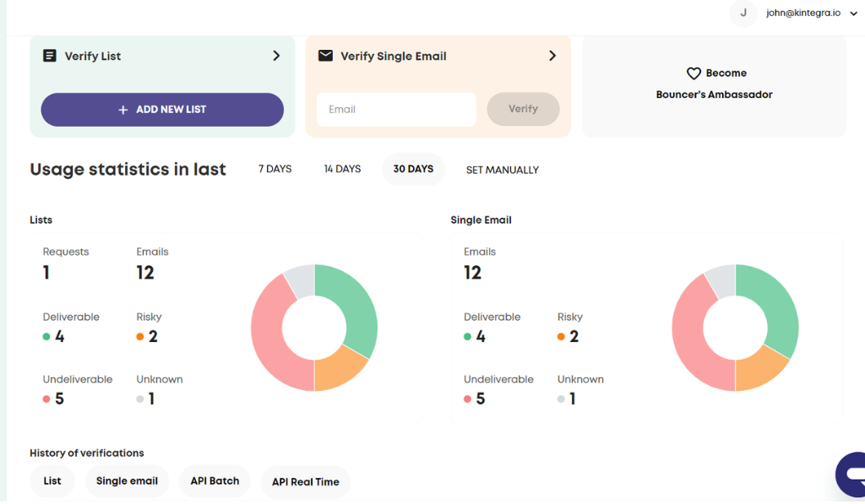
Task: Click the Single Email section label
Action: pos(481,220)
